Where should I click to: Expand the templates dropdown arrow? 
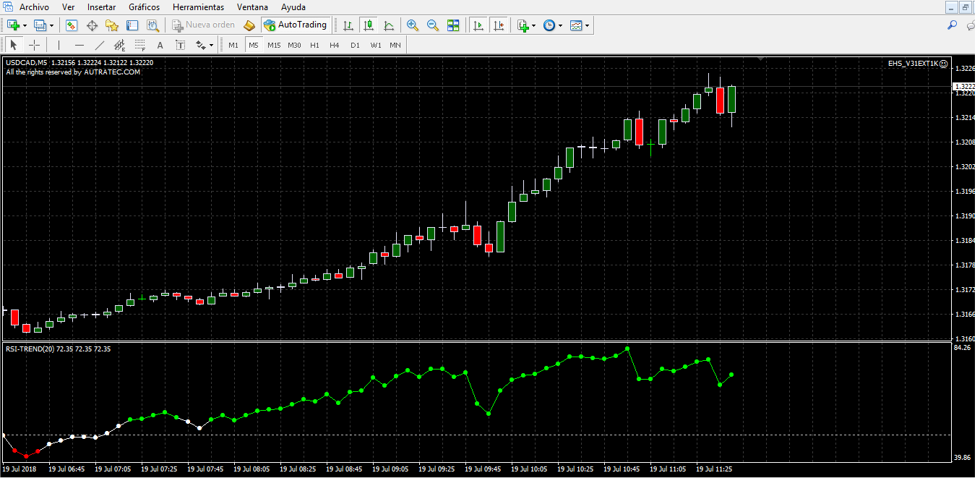pyautogui.click(x=587, y=25)
